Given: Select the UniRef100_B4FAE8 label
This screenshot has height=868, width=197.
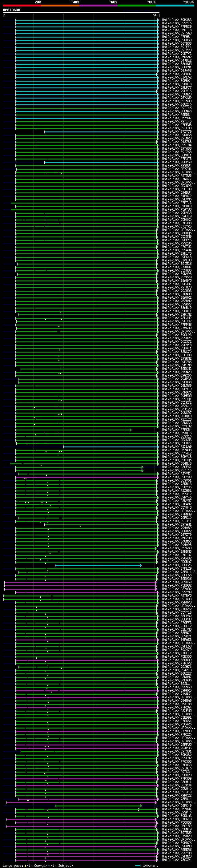Looking at the screenshot, I should click(x=176, y=640).
